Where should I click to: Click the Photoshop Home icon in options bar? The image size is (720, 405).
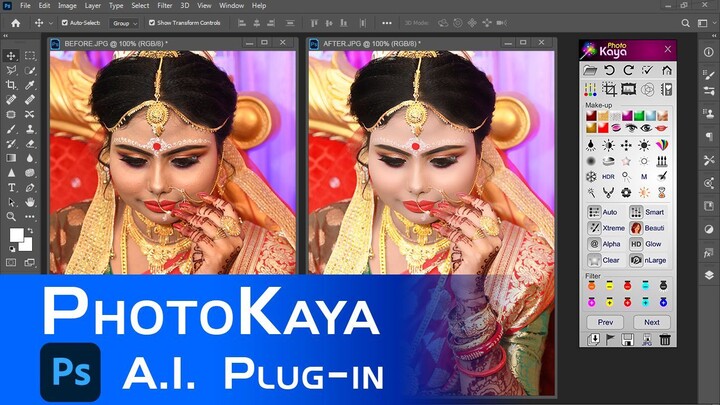pyautogui.click(x=16, y=23)
